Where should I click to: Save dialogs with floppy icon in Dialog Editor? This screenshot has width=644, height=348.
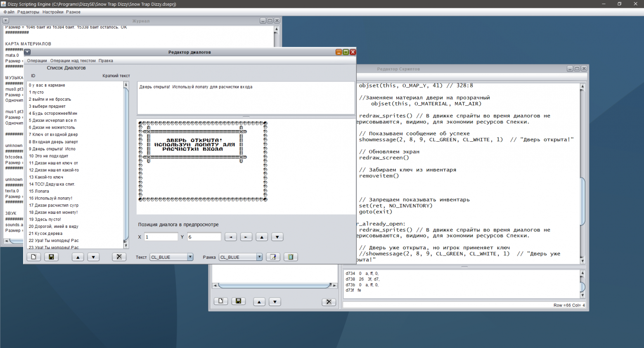coord(51,257)
